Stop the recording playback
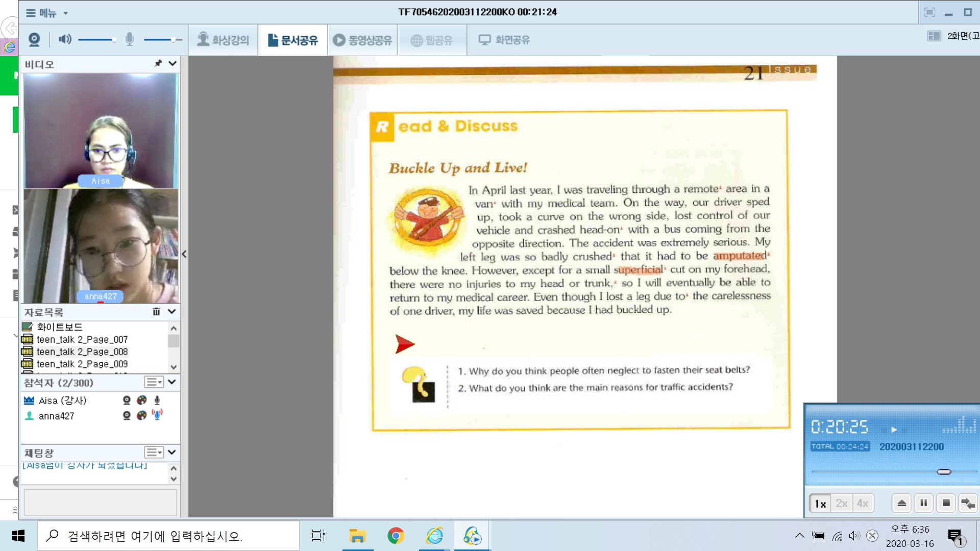Screen dimensions: 980x551 tap(946, 503)
